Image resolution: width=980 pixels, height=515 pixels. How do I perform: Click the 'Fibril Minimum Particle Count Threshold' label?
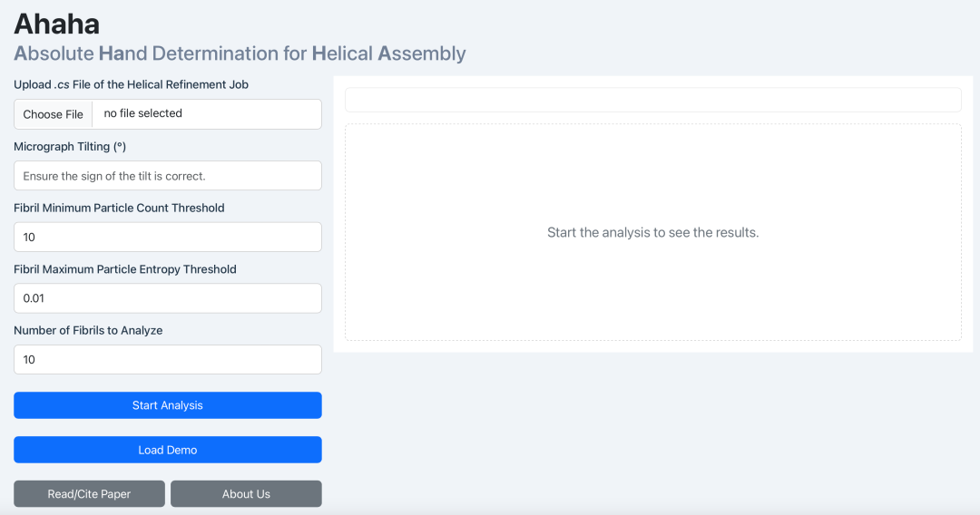[119, 208]
